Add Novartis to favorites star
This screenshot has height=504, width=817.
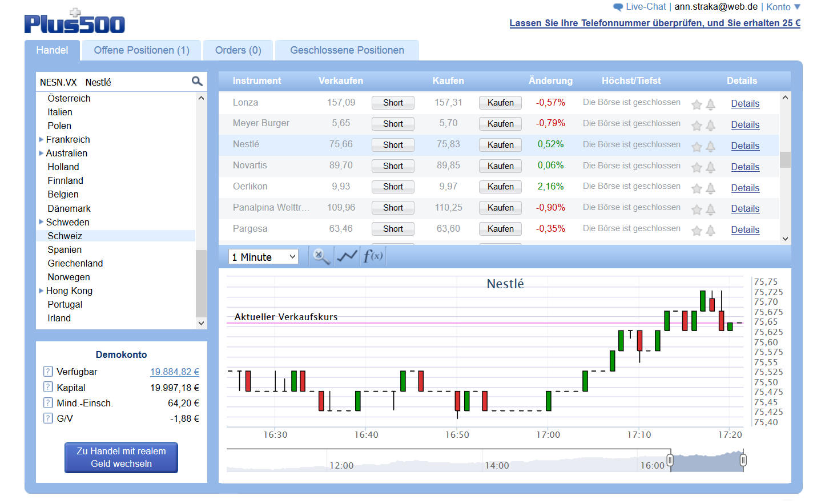click(697, 167)
